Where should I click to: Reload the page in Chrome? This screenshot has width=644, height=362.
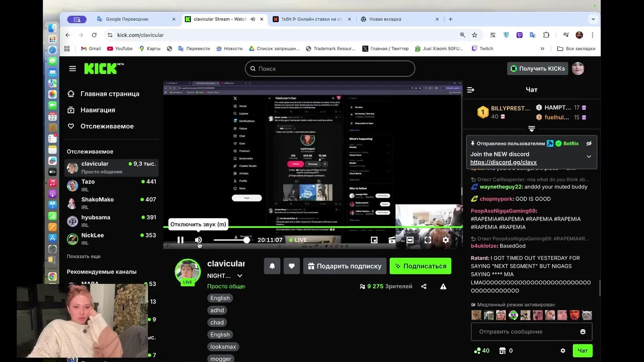[94, 35]
